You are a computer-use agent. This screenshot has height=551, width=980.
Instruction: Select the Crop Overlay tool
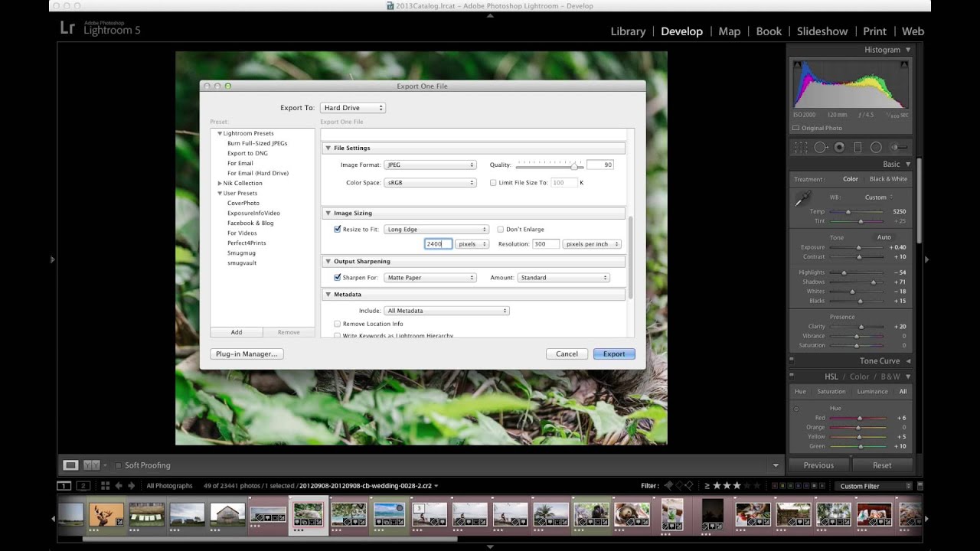click(801, 147)
